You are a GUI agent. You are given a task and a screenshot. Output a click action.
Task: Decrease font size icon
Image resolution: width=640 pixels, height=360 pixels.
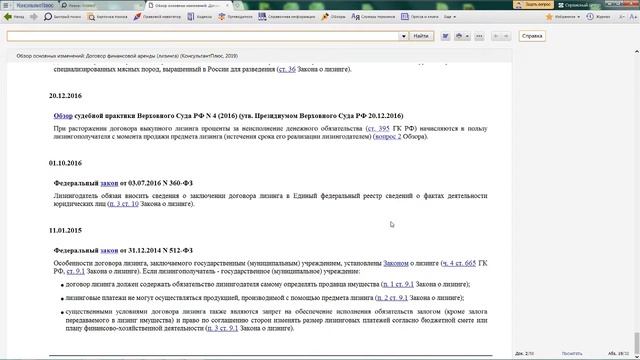pos(622,17)
